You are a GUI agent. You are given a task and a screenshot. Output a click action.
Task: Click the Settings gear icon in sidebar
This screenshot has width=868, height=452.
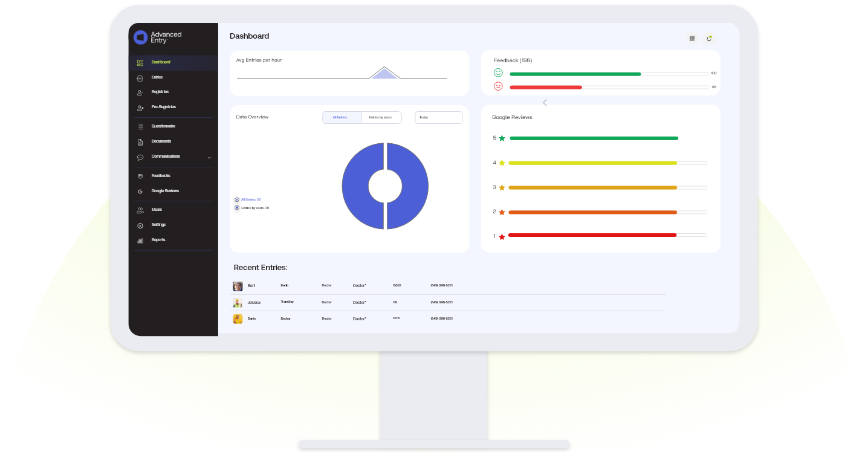pos(140,225)
